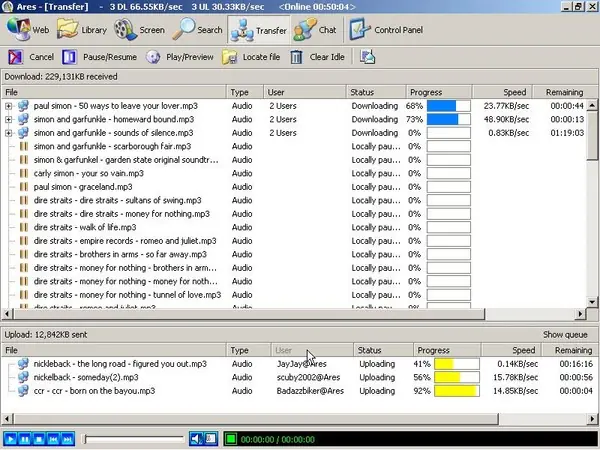Expand the 'homeward bound' download sources

pos(8,119)
